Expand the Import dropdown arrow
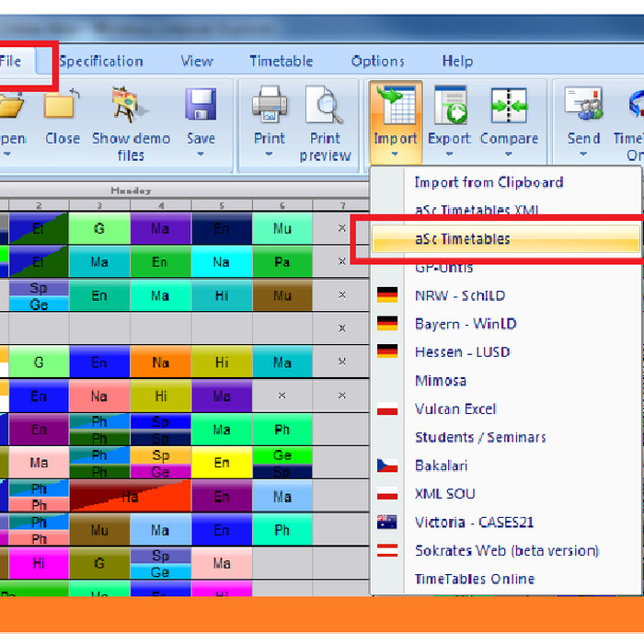The height and width of the screenshot is (644, 644). click(395, 155)
